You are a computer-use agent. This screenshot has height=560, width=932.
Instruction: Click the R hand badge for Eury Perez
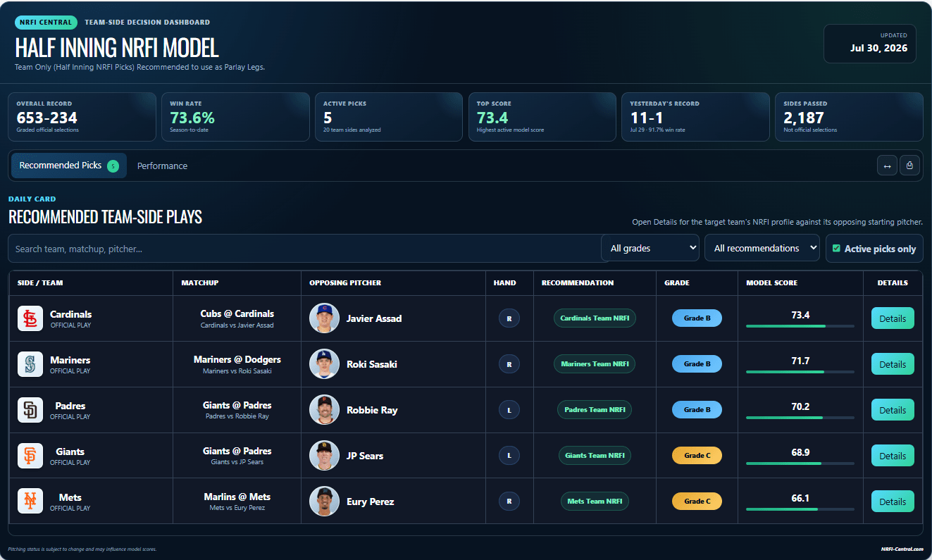click(509, 502)
